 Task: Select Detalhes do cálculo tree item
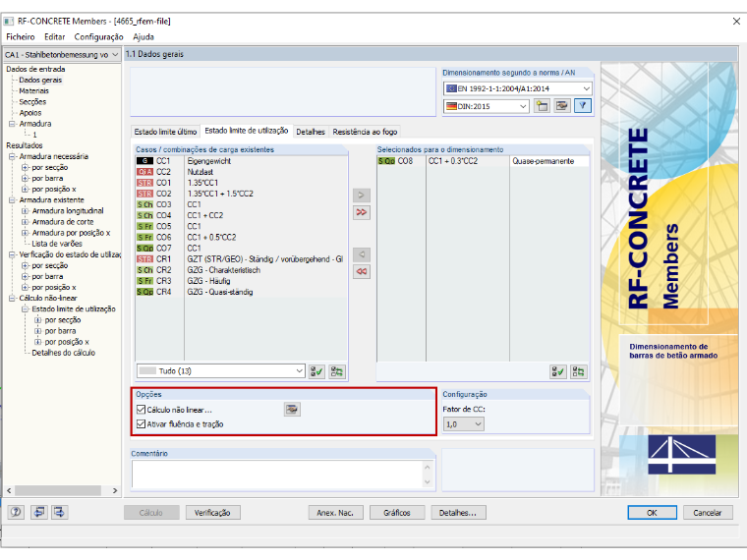[x=63, y=353]
